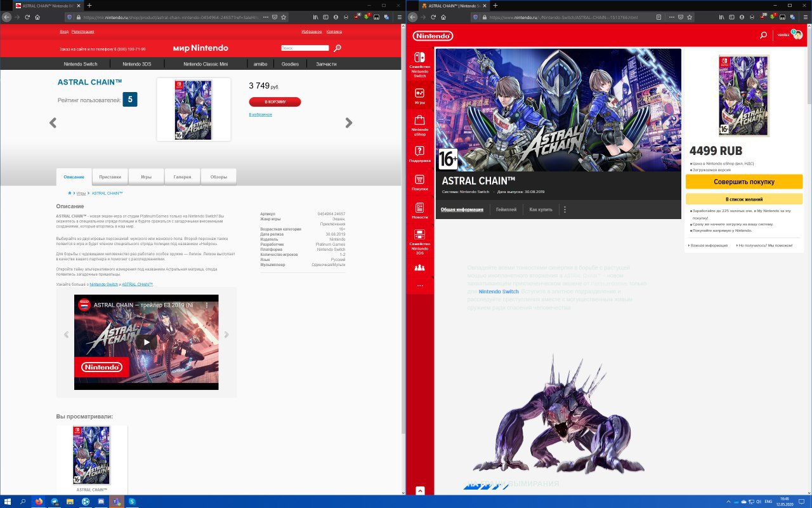The width and height of the screenshot is (812, 508).
Task: Click into the Поиск search field
Action: [304, 48]
